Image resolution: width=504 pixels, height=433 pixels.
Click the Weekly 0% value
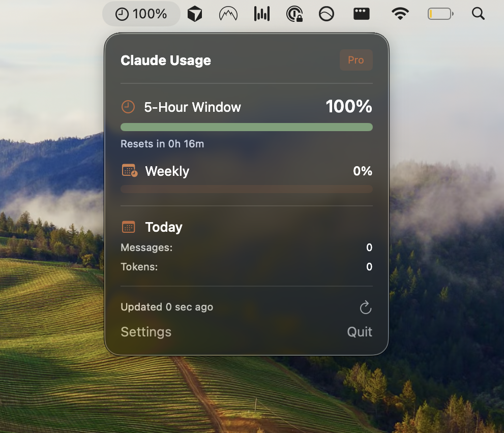363,171
